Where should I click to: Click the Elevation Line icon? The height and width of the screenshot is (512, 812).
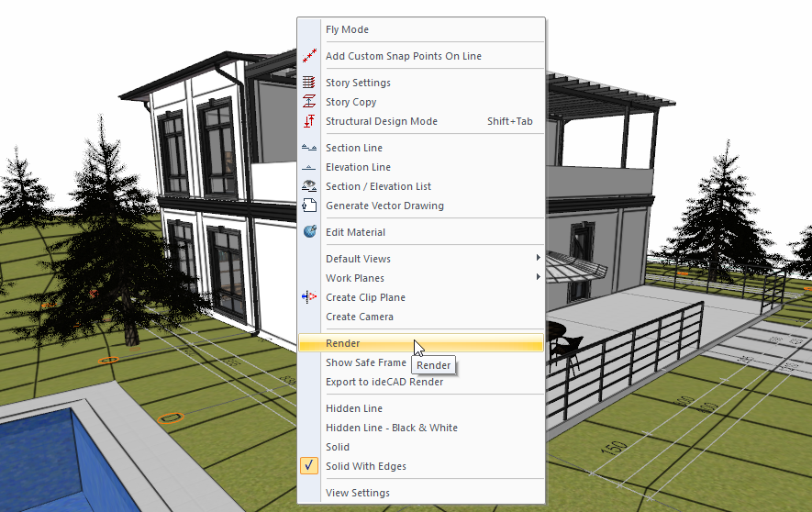coord(309,167)
